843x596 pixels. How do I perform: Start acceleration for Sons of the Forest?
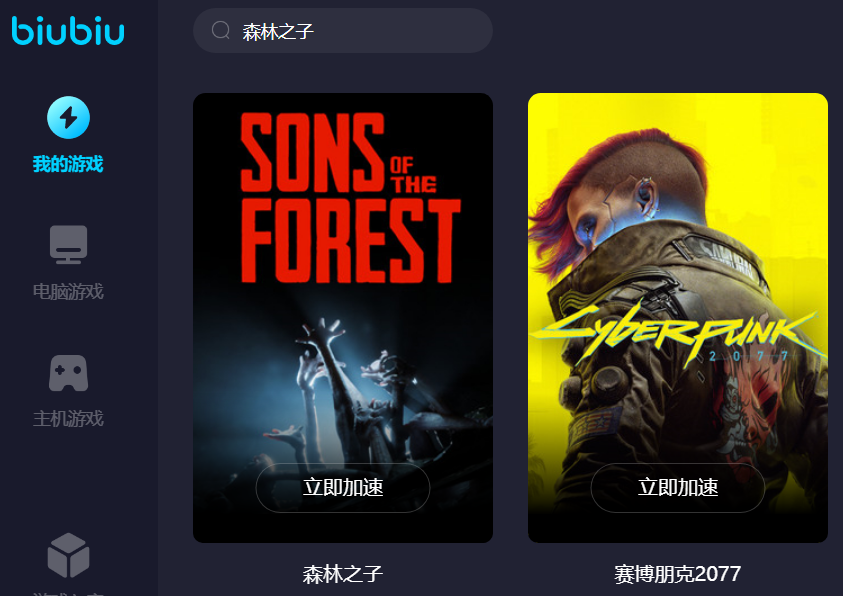[x=343, y=487]
